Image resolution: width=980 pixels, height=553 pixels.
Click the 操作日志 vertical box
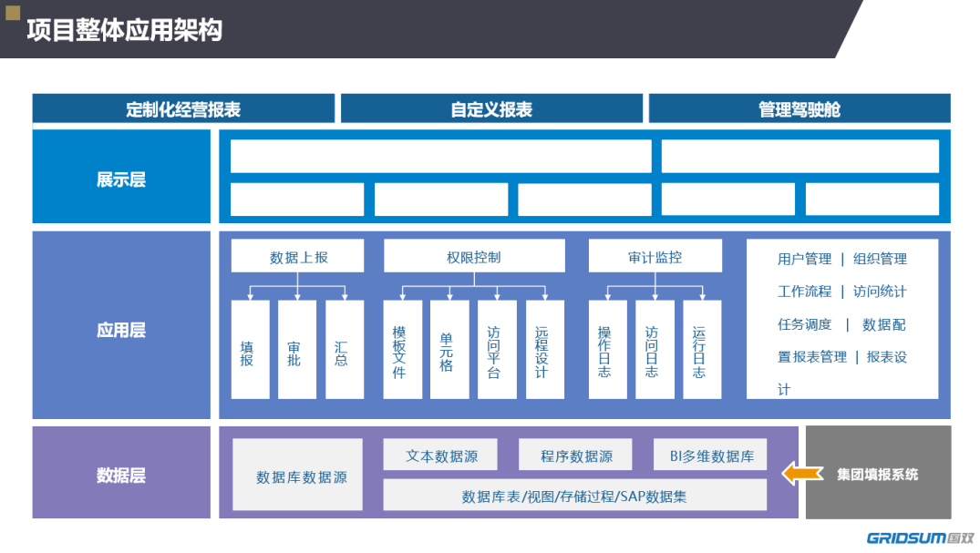[607, 349]
